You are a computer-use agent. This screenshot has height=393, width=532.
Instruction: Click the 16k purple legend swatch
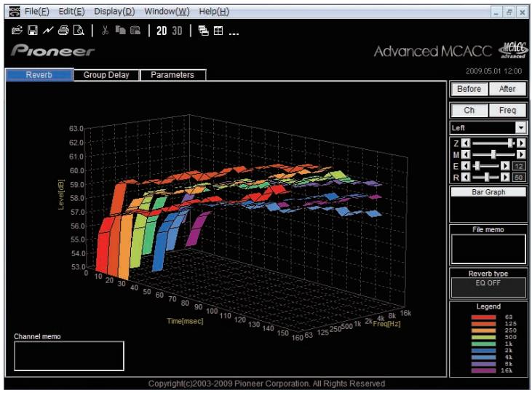483,371
